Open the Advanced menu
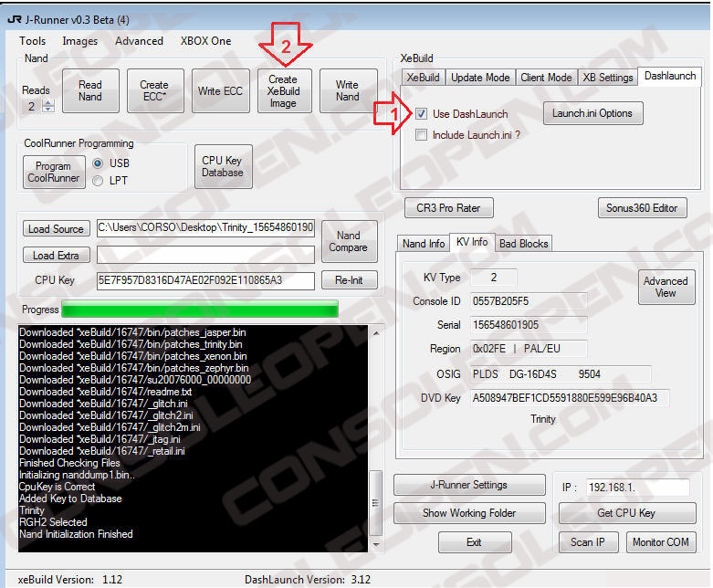This screenshot has height=588, width=713. point(139,41)
